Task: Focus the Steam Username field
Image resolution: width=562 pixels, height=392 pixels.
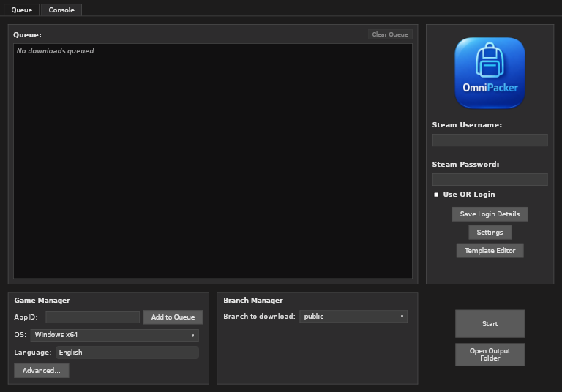Action: pyautogui.click(x=490, y=140)
